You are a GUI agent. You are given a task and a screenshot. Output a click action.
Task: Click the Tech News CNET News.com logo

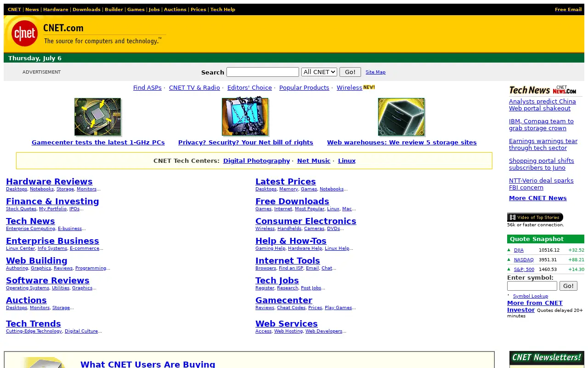(543, 90)
